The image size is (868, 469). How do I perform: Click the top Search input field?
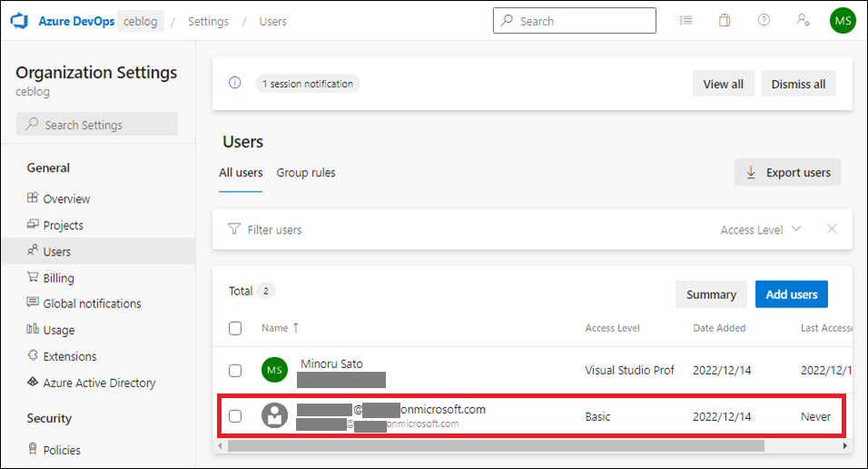575,21
